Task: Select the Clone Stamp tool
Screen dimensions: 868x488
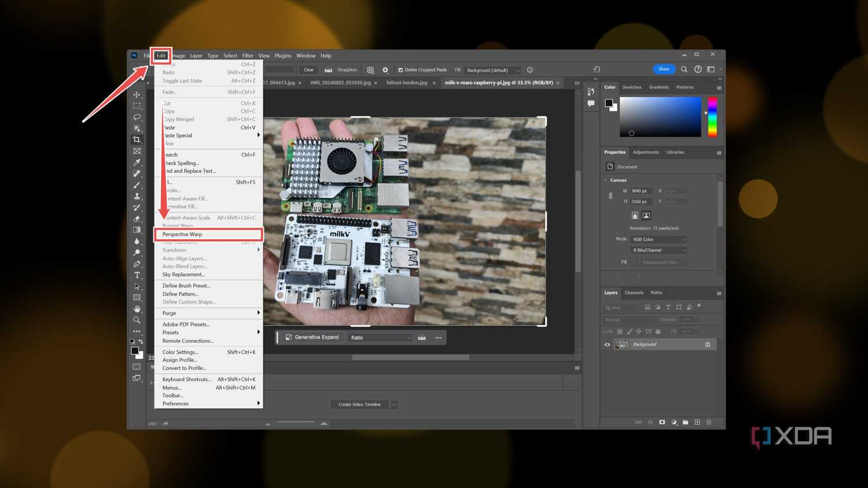Action: (x=137, y=196)
